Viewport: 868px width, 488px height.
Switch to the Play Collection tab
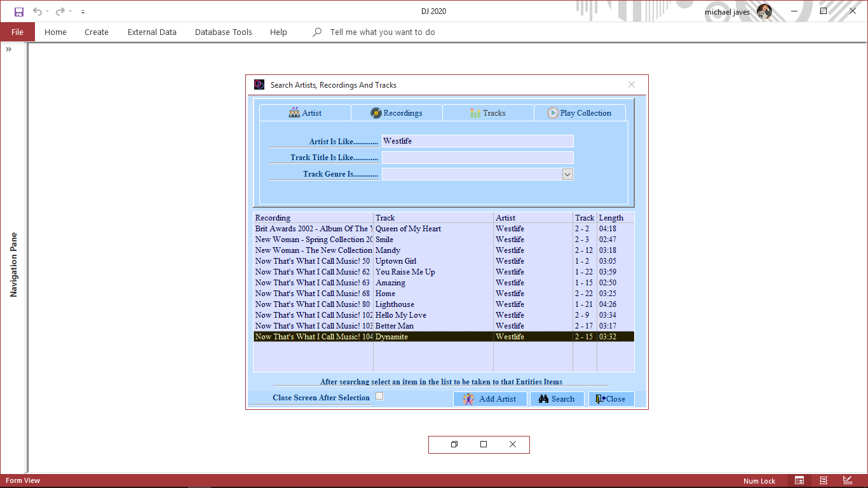click(x=580, y=112)
